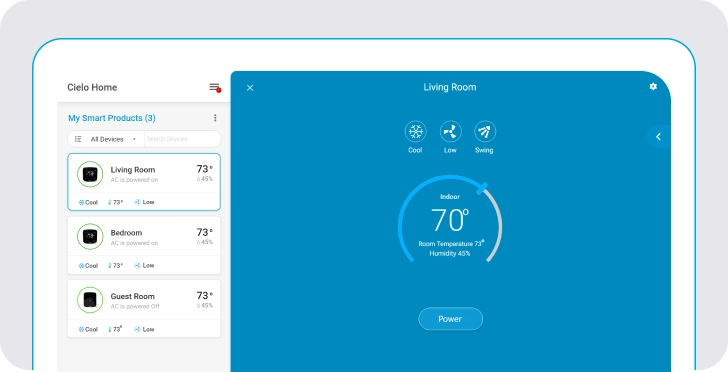This screenshot has width=728, height=372.
Task: Click thermometer icon in Bedroom card
Action: [110, 266]
